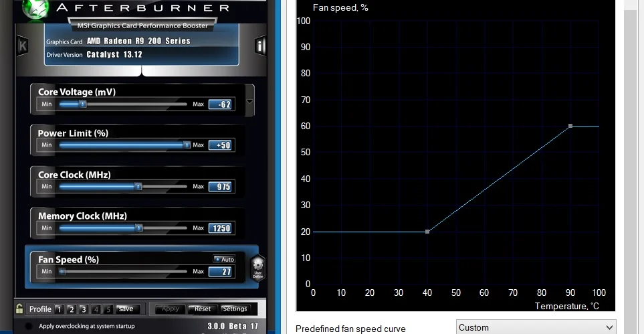Expand the Core Voltage dropdown arrow
Viewport: 644px width, 334px height.
[x=249, y=102]
